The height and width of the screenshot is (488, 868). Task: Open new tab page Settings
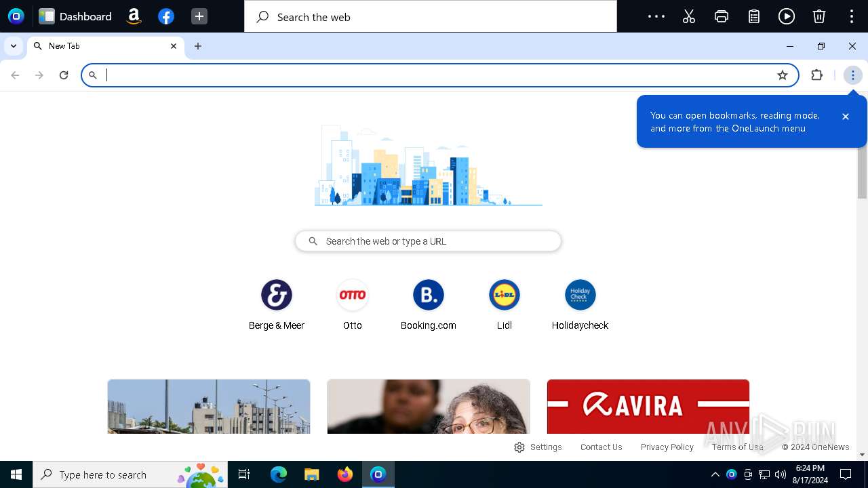pos(538,447)
